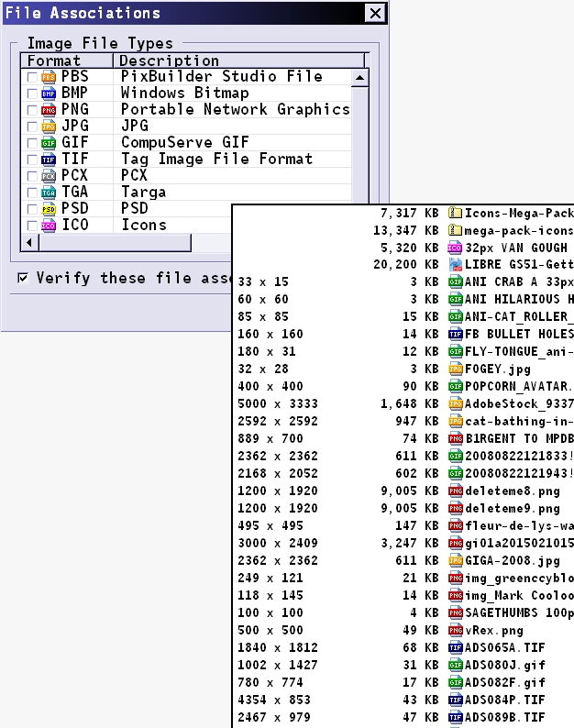Click the FOGEY.jpg file icon
This screenshot has width=574, height=728.
point(455,370)
